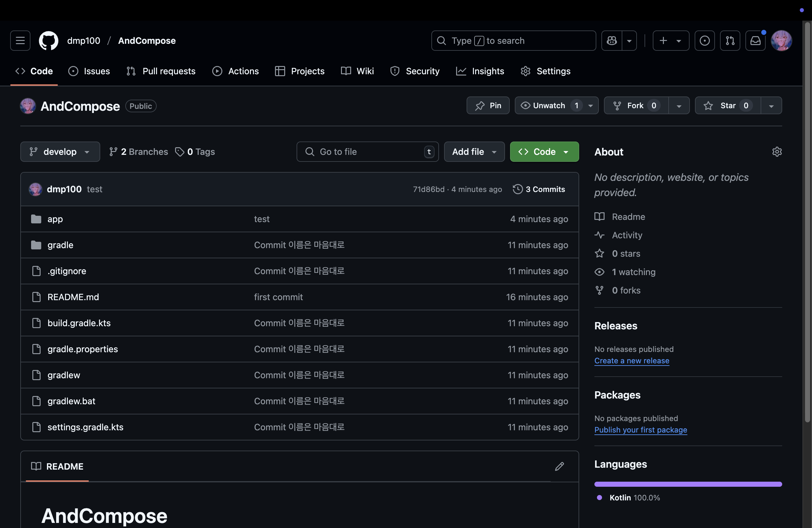Open About settings gear icon
The width and height of the screenshot is (812, 528).
click(776, 152)
